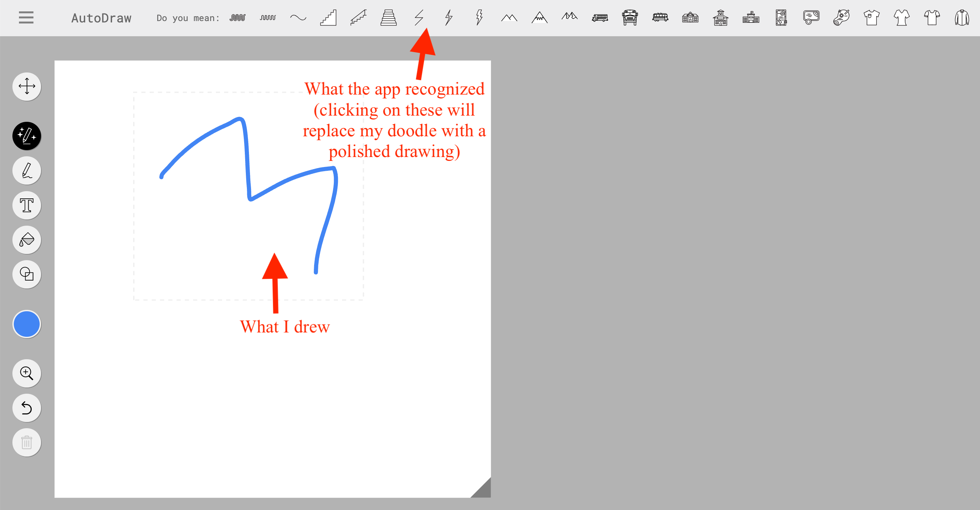The width and height of the screenshot is (980, 510).
Task: Pick the front-view steps suggestion
Action: (388, 18)
